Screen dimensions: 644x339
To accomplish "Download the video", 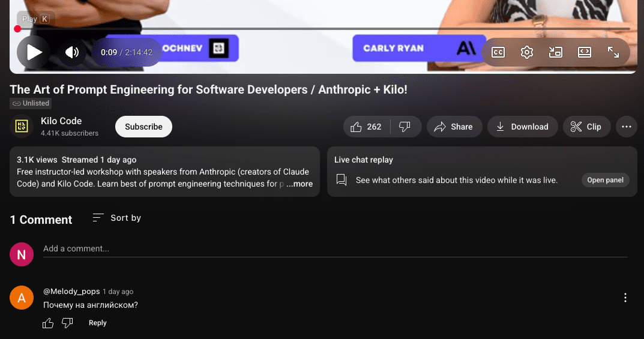I will pos(522,127).
